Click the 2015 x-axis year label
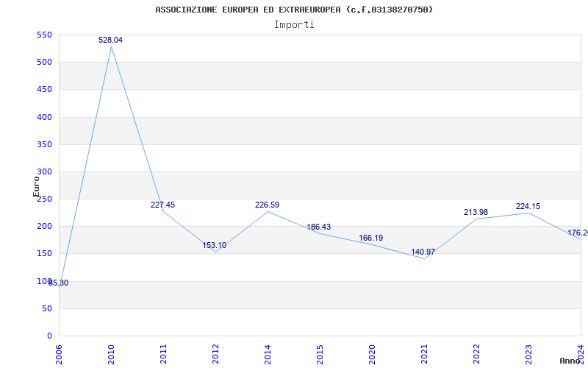588x368 pixels. pyautogui.click(x=320, y=355)
